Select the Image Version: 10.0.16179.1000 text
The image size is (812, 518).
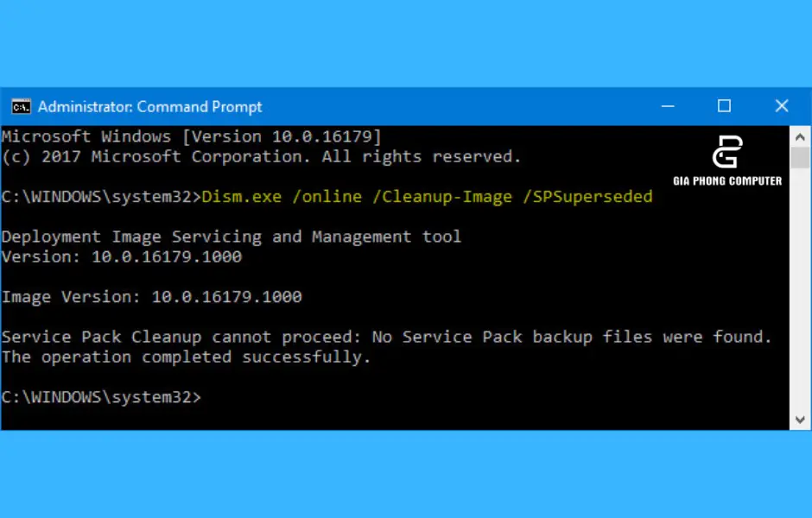152,296
